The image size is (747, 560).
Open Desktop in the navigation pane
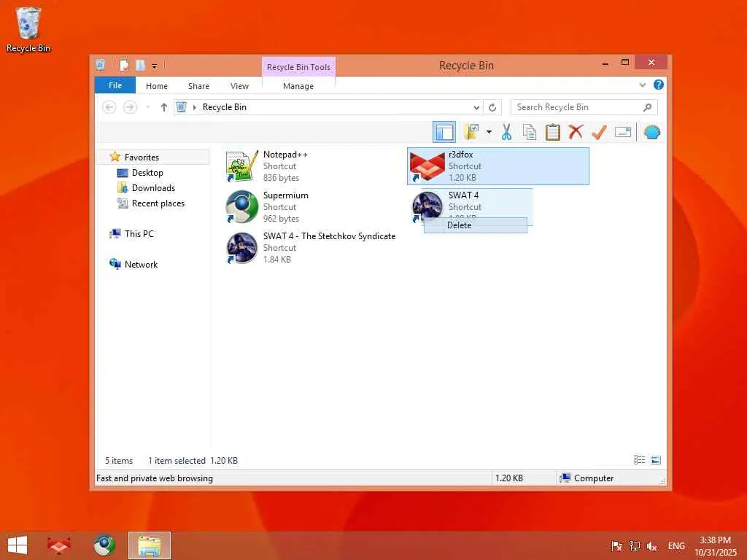pos(147,172)
